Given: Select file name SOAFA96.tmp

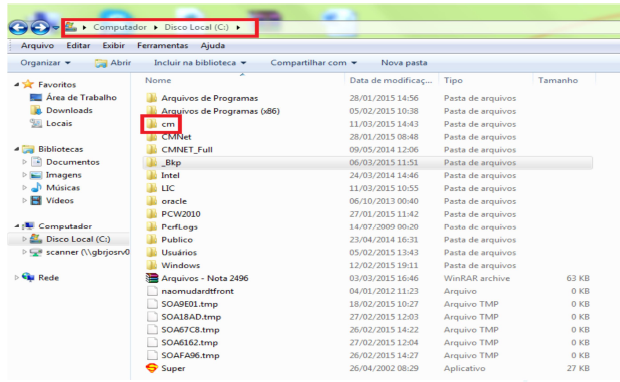Looking at the screenshot, I should 190,355.
